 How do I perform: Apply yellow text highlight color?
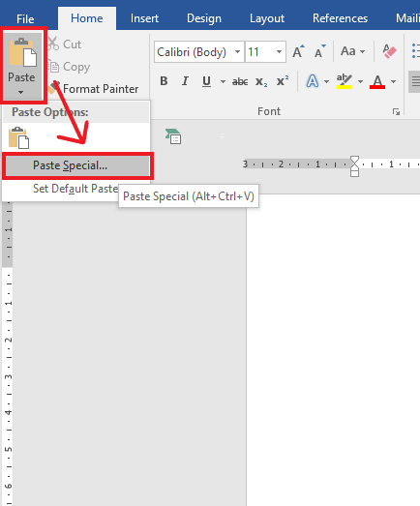(x=345, y=81)
